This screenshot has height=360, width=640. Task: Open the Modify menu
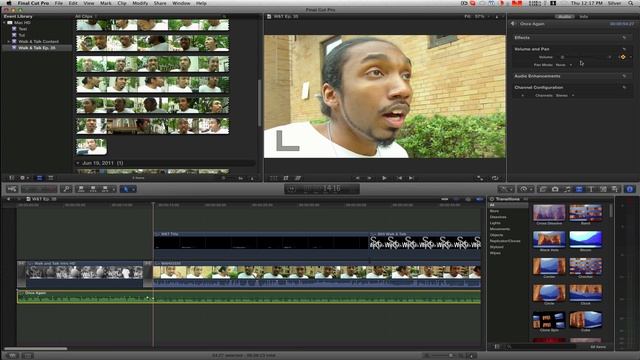click(x=140, y=3)
